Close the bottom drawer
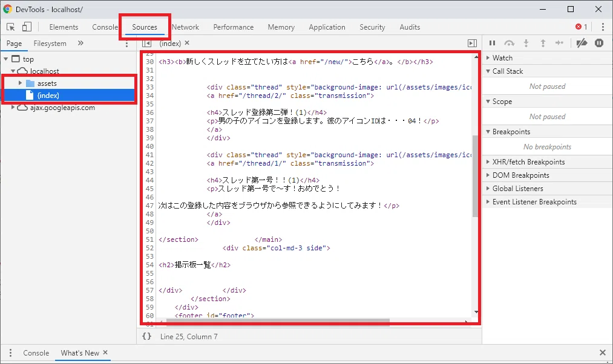The width and height of the screenshot is (613, 364). [x=603, y=353]
